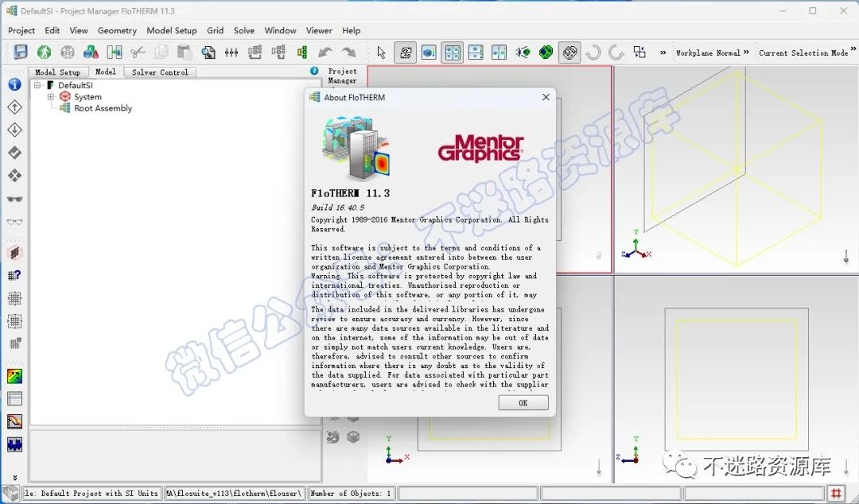This screenshot has height=504, width=859.
Task: Open toolbar overflow chevron before Workplane Normal
Action: tap(663, 52)
